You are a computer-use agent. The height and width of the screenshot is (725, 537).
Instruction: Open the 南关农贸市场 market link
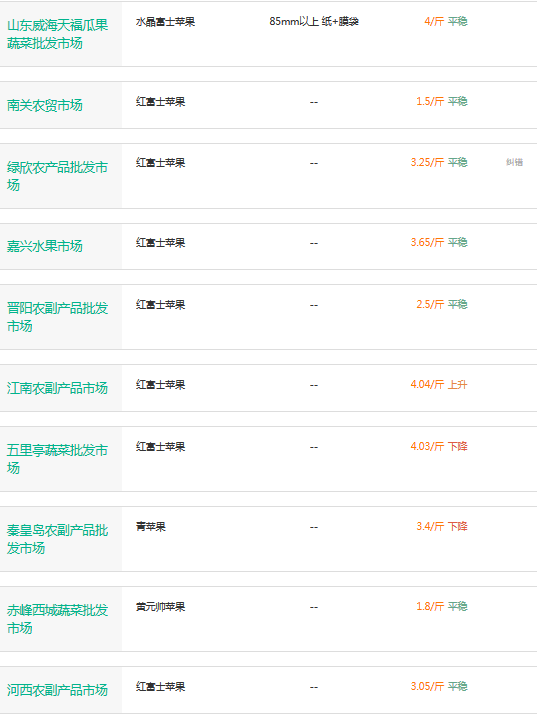(45, 105)
